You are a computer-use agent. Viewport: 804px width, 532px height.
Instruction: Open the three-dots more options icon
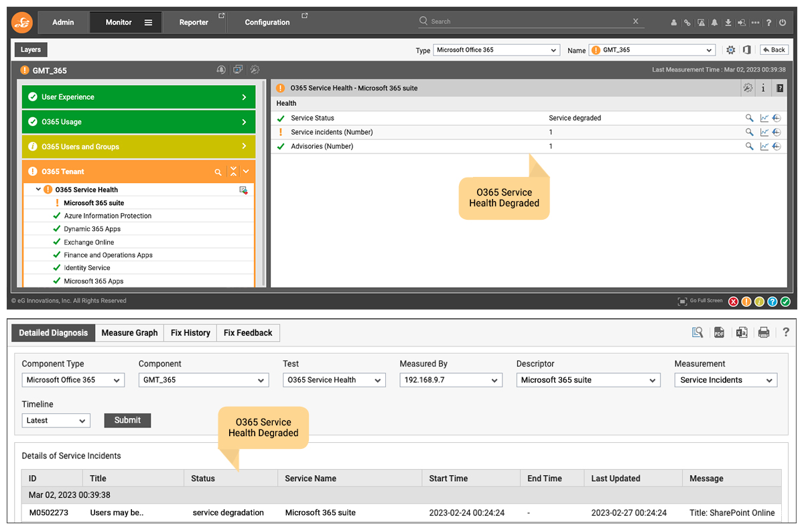tap(756, 23)
